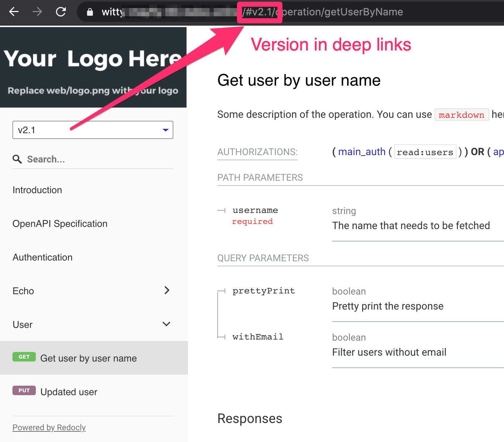504x442 pixels.
Task: Open the main_auth authorization link
Action: pyautogui.click(x=362, y=152)
